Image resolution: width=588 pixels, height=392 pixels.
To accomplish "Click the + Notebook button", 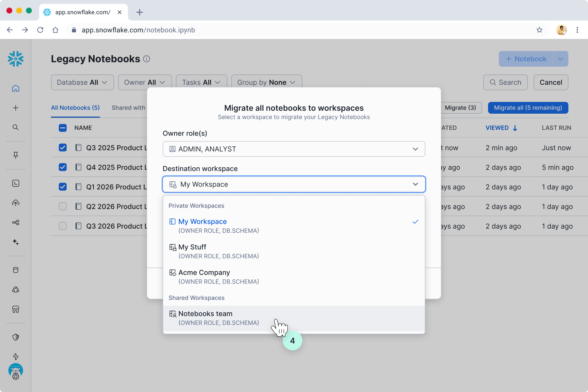I will click(526, 59).
